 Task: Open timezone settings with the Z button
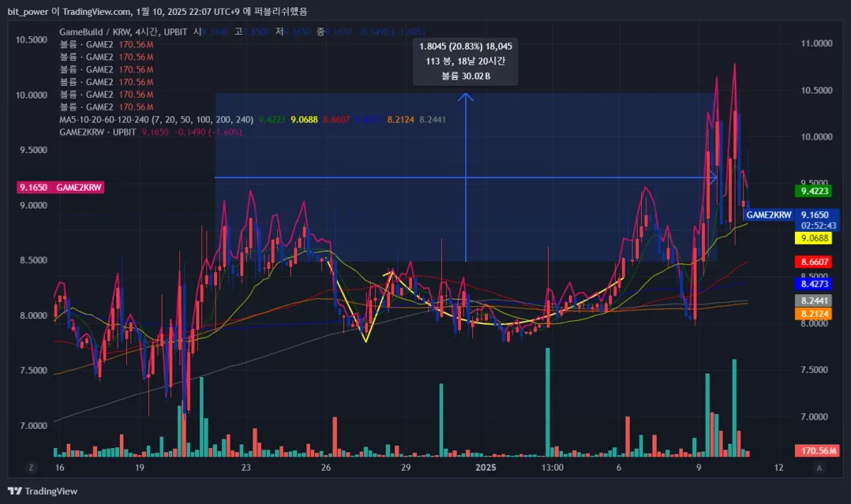click(x=31, y=468)
